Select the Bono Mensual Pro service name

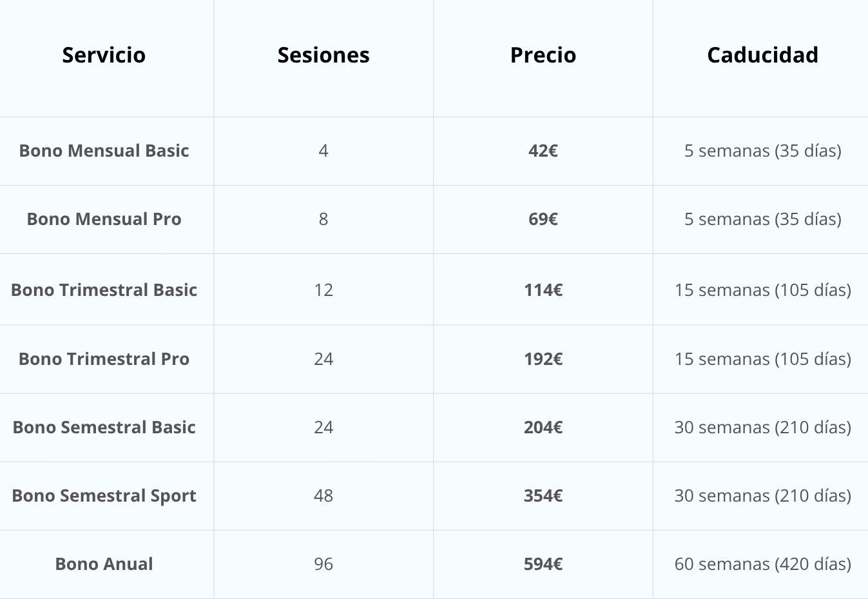[x=104, y=219]
